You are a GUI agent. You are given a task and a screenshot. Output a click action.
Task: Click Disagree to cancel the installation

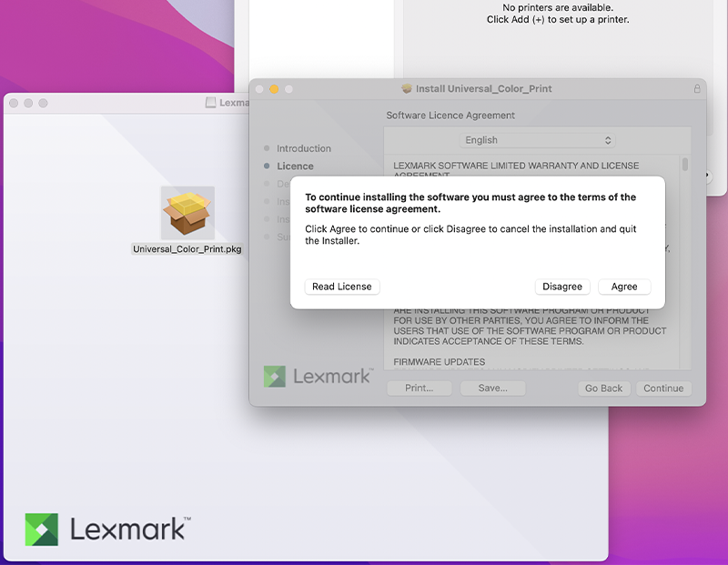pos(562,287)
